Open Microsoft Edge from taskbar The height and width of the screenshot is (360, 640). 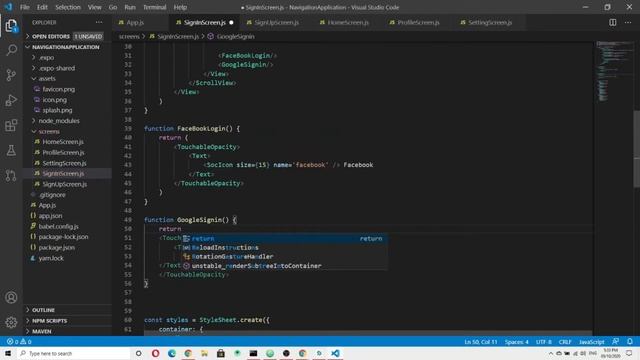coord(172,353)
